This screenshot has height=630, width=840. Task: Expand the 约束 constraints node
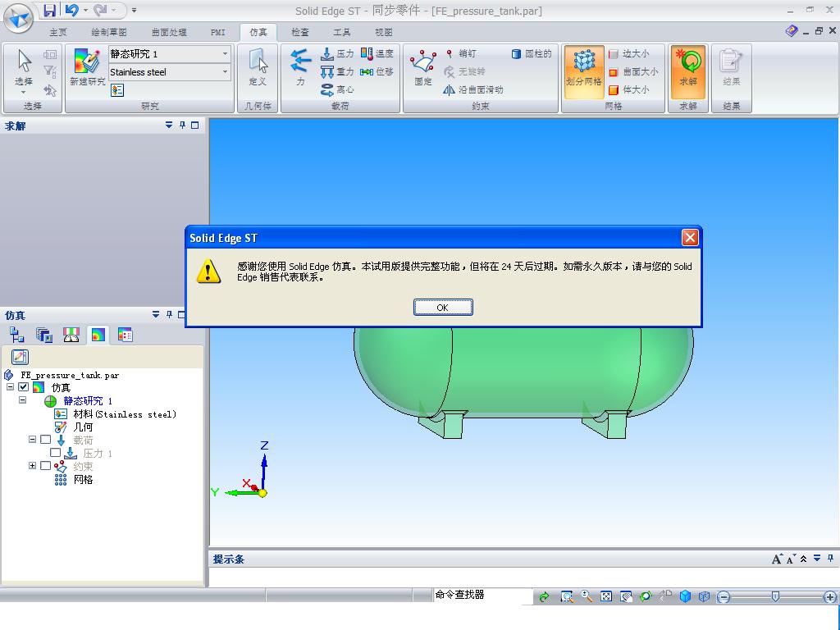point(32,466)
